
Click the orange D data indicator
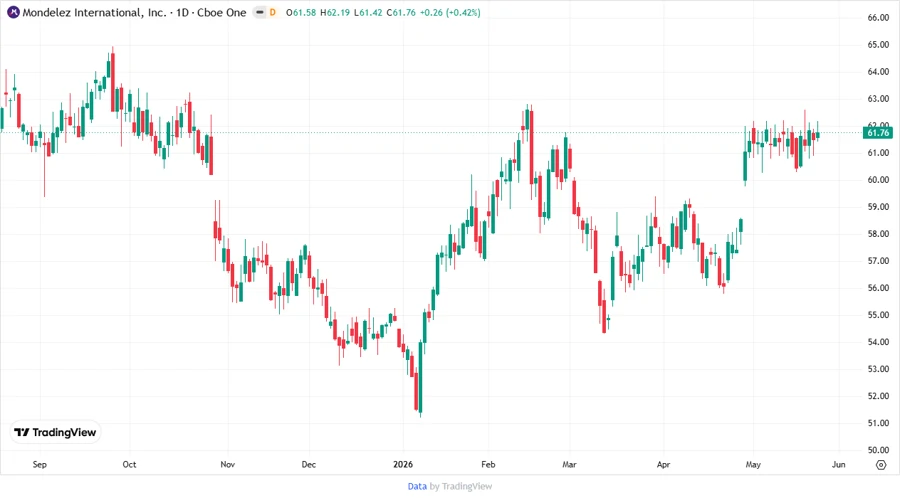(273, 13)
